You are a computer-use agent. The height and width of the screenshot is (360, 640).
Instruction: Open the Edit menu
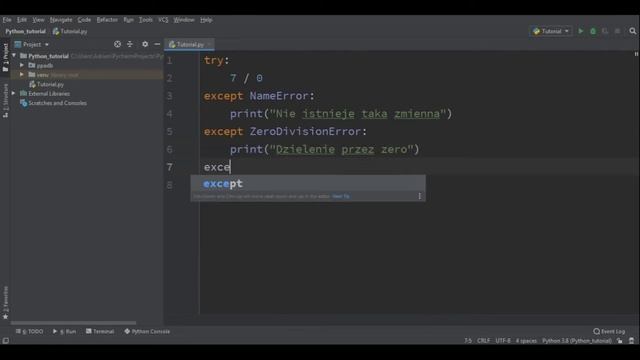point(22,20)
